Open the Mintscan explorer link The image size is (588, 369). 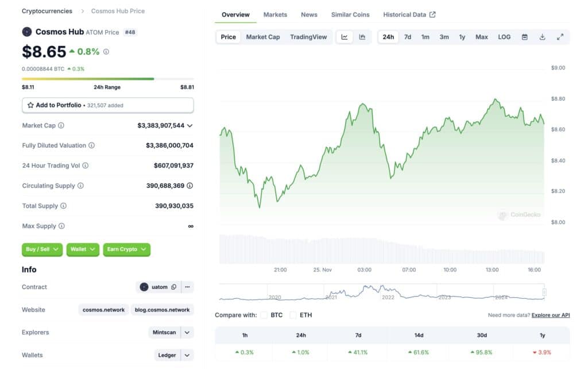coord(164,333)
